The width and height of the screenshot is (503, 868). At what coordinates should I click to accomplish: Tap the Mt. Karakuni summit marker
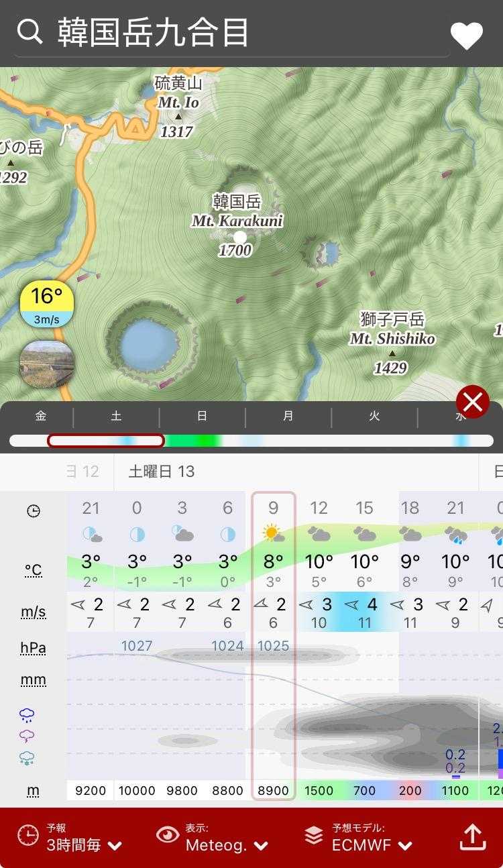coord(240,237)
